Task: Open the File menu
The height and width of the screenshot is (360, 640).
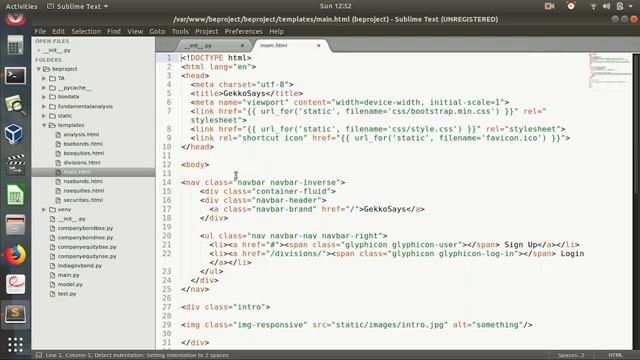Action: click(40, 31)
